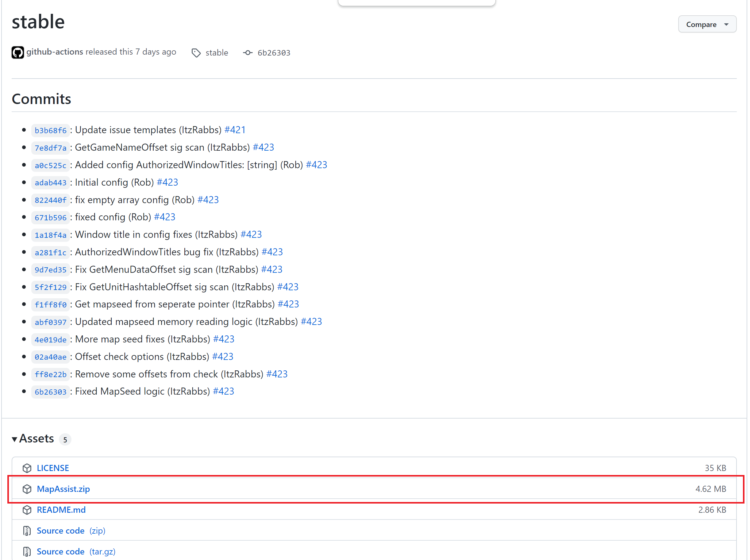Click the package icon next to LICENSE
Screen dimensions: 750x560
pos(27,468)
